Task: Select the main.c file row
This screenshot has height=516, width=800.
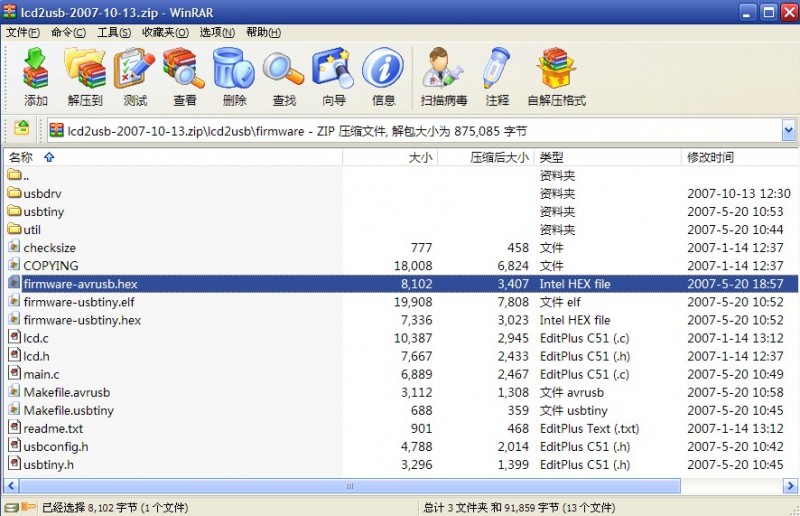Action: 41,374
